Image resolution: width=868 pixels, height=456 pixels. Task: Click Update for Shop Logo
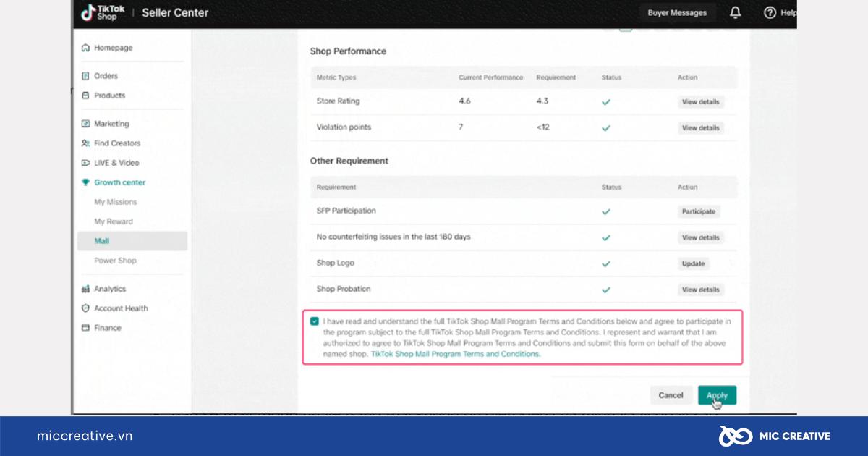tap(693, 264)
